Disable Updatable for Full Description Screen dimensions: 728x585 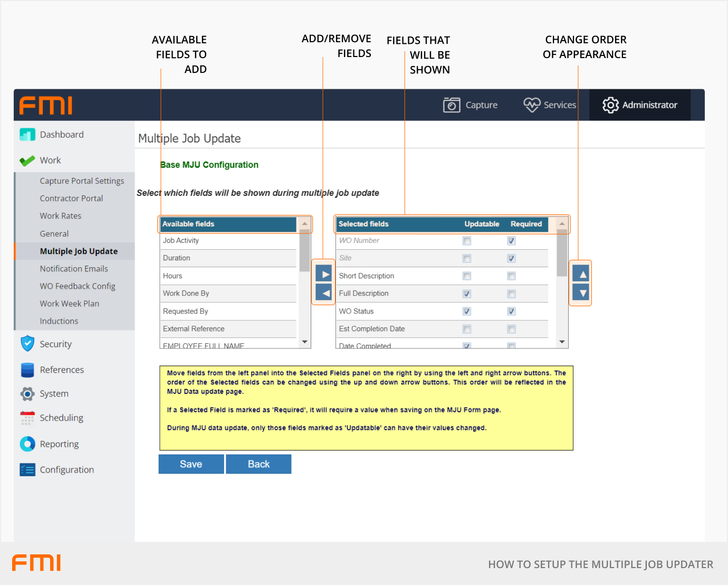[x=467, y=294]
